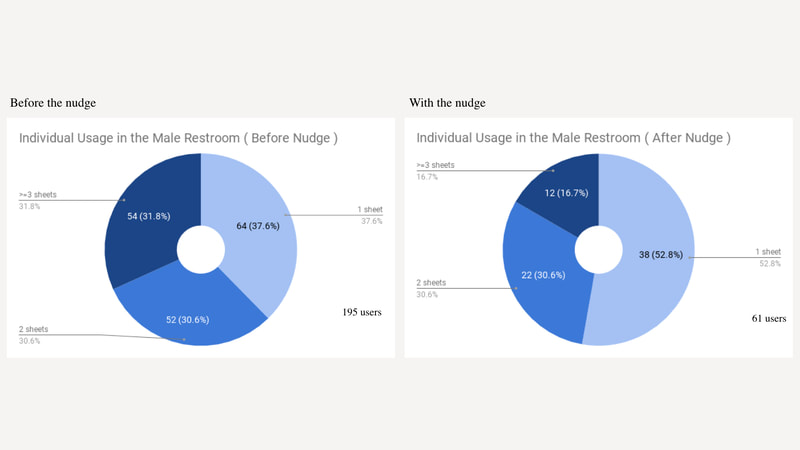
Task: Select the 54 (31.8%) dark blue slice
Action: click(148, 216)
